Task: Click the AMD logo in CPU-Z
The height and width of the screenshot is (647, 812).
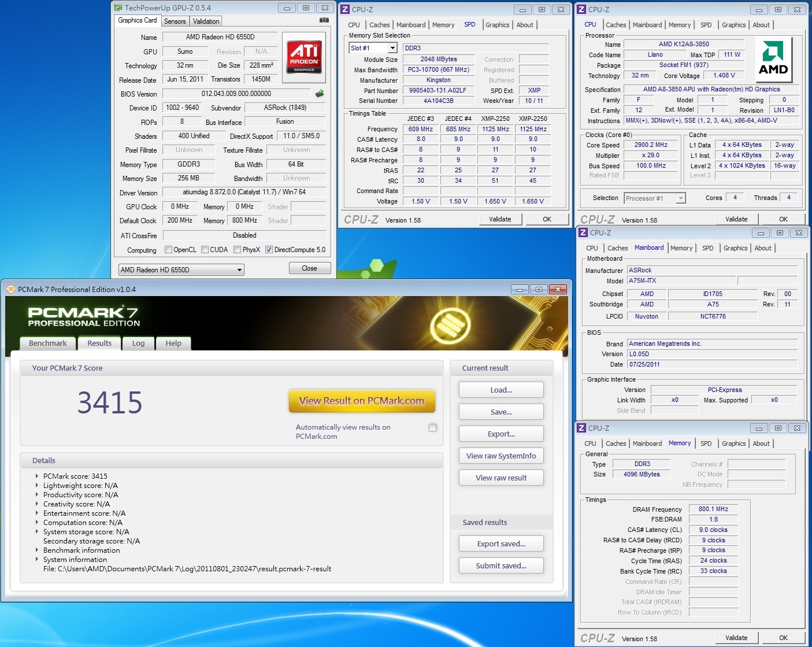Action: pyautogui.click(x=773, y=58)
